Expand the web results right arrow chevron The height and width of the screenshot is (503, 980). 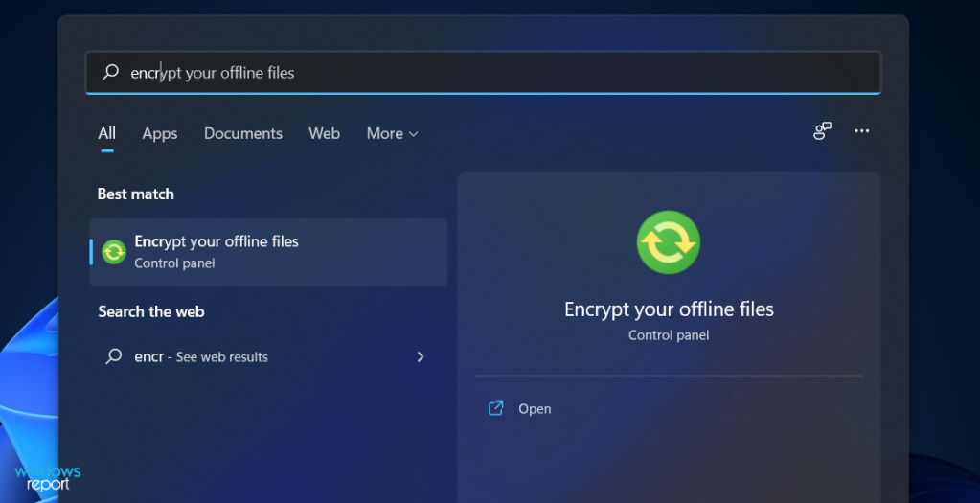click(421, 356)
